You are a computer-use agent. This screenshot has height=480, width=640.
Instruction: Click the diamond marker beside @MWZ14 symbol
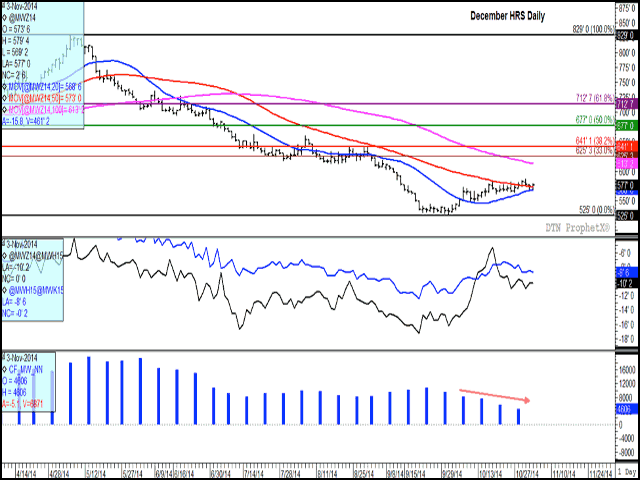[x=4, y=17]
